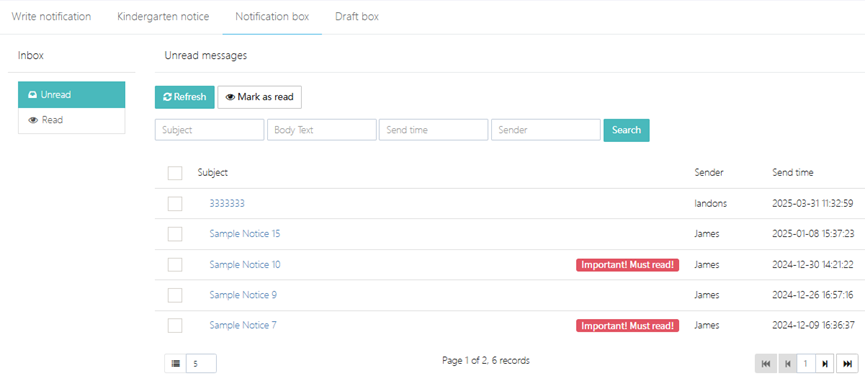This screenshot has width=865, height=376.
Task: Open the Unread inbox folder
Action: [x=72, y=95]
